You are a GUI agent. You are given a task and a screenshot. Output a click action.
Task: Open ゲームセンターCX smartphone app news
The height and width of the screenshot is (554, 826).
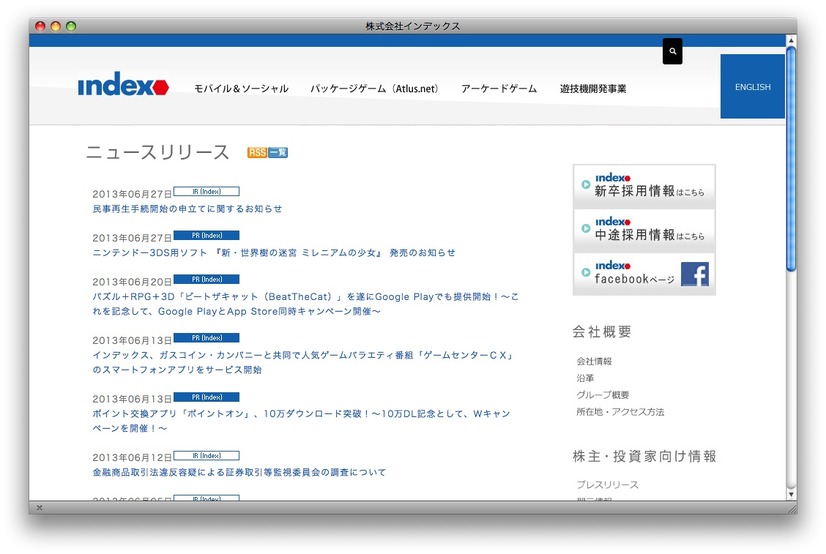[x=303, y=362]
